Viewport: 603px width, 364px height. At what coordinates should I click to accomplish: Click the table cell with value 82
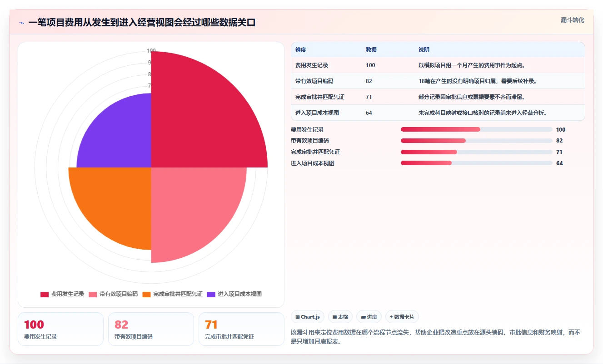(369, 81)
